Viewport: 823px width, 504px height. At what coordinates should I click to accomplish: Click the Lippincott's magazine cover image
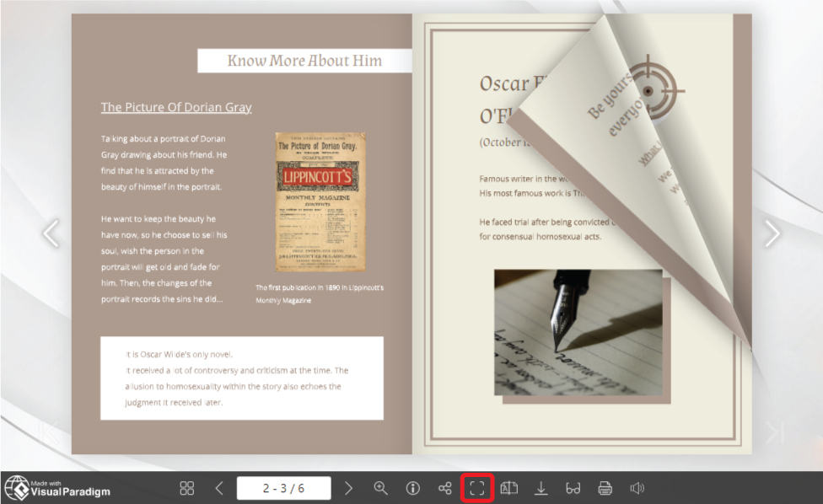click(x=319, y=204)
